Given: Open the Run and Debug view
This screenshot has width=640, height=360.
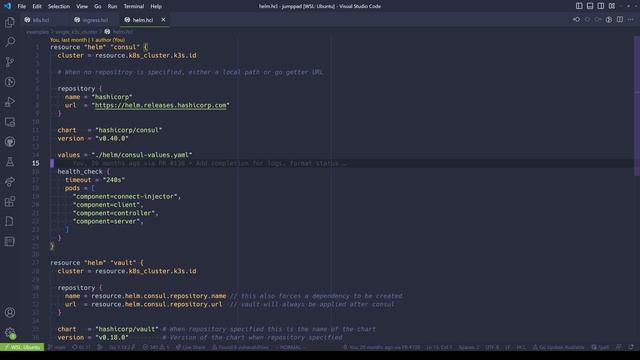Looking at the screenshot, I should [10, 102].
